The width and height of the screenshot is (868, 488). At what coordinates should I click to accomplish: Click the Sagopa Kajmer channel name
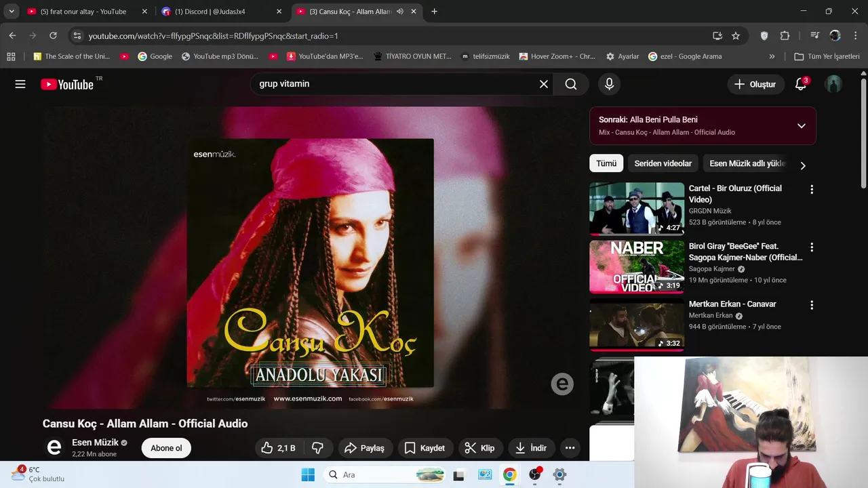711,269
